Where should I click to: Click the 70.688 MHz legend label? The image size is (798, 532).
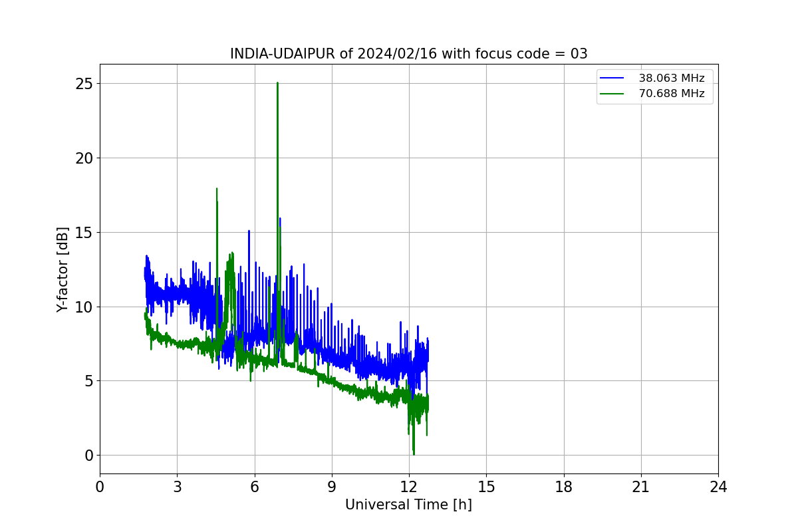coord(672,94)
